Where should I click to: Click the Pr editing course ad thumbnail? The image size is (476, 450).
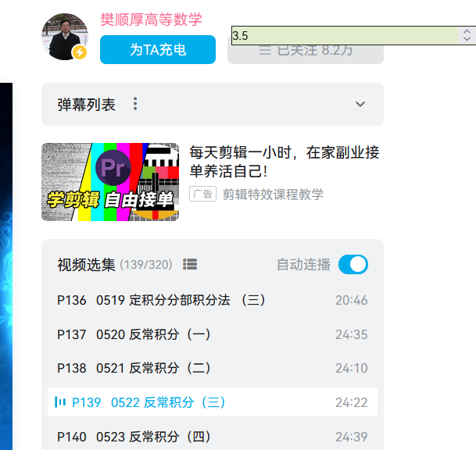tap(110, 182)
